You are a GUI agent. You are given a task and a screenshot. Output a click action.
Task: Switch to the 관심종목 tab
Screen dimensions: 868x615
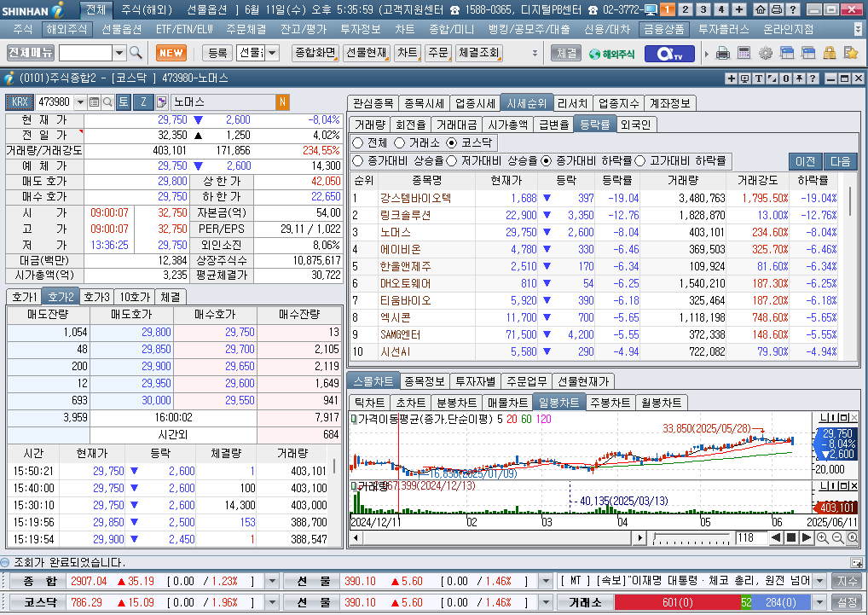click(373, 103)
